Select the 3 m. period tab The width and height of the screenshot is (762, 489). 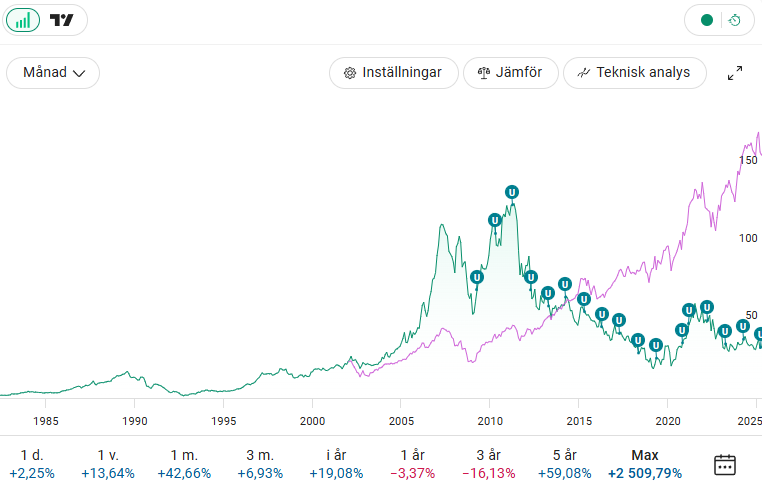click(x=260, y=464)
